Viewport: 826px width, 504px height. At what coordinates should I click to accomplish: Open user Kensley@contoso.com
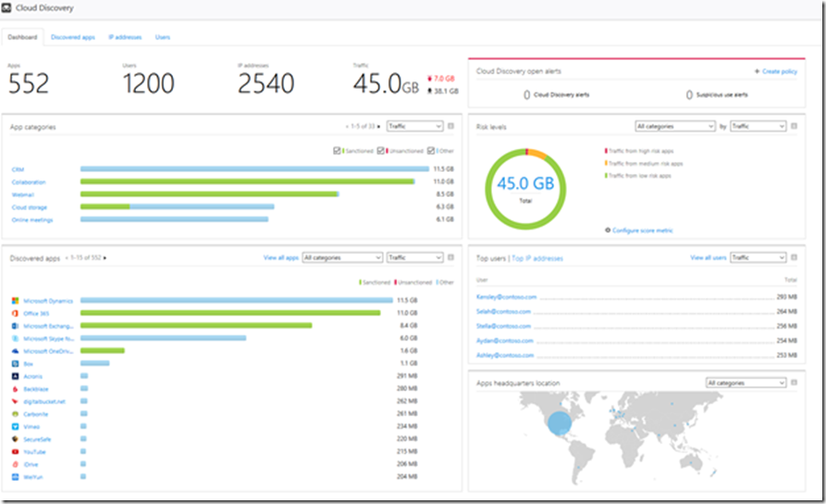pyautogui.click(x=506, y=297)
